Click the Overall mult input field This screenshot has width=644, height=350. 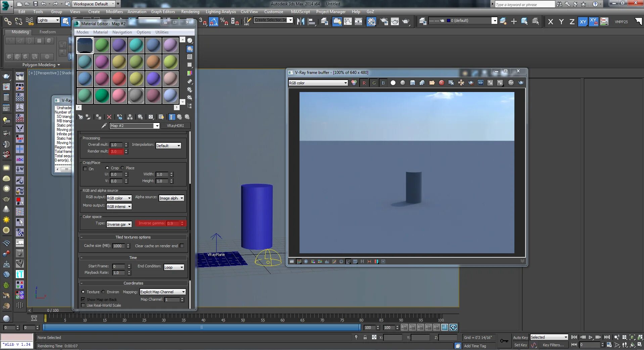click(117, 145)
